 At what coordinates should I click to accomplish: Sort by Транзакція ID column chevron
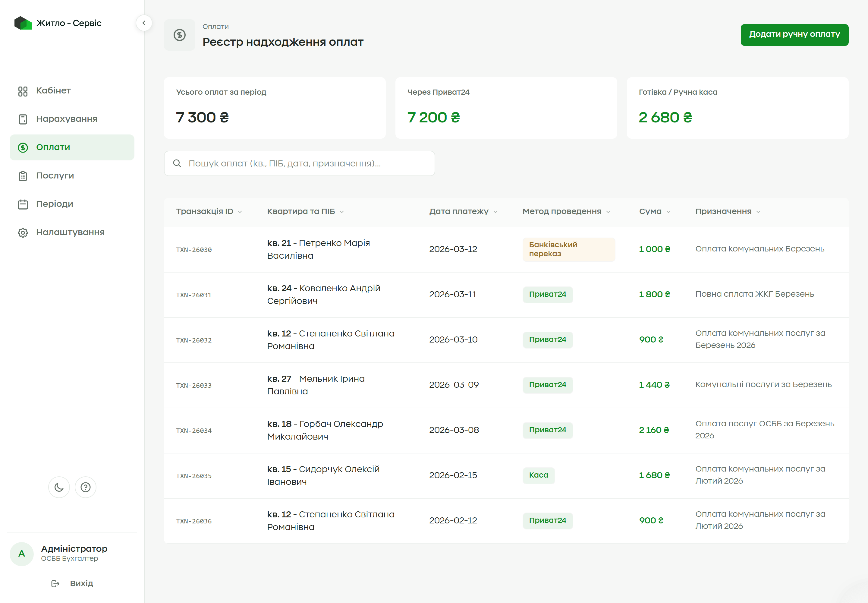pos(240,212)
